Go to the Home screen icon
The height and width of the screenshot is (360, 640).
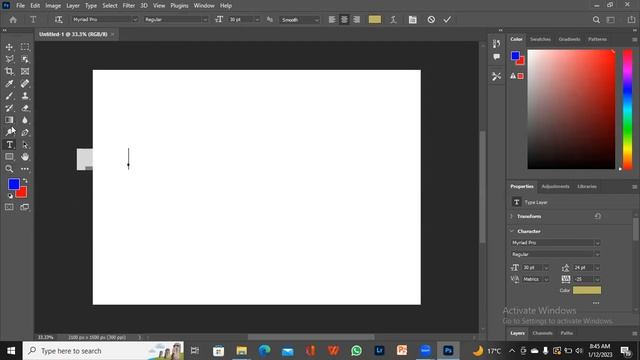click(13, 20)
